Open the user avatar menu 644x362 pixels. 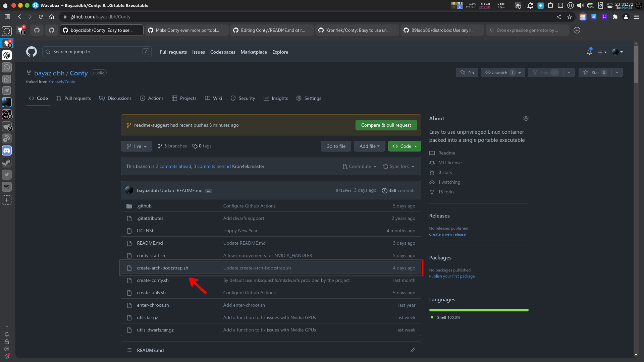tap(617, 52)
